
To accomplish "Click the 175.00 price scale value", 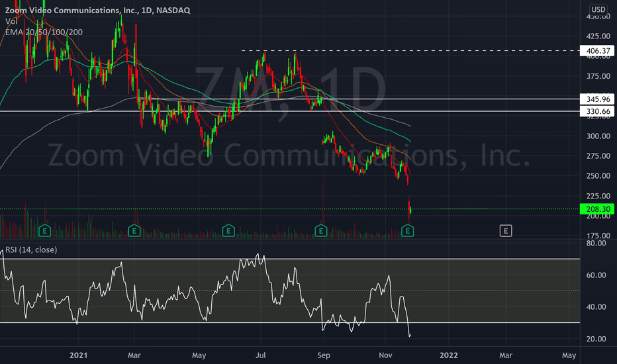I will click(598, 236).
